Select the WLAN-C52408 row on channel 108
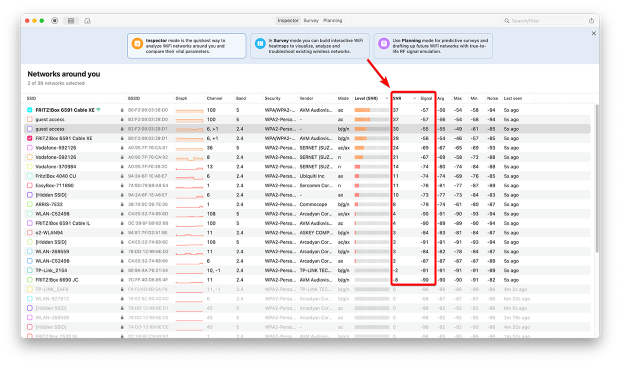 308,214
